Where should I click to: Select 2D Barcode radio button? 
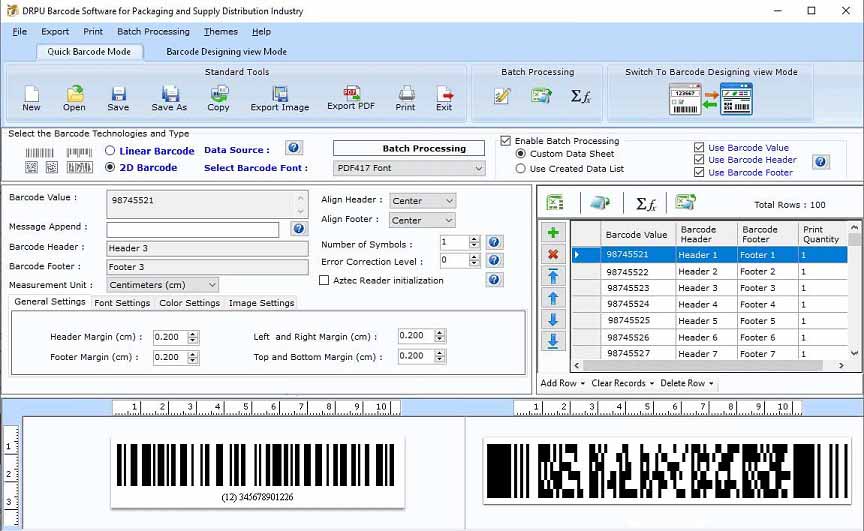pos(110,167)
